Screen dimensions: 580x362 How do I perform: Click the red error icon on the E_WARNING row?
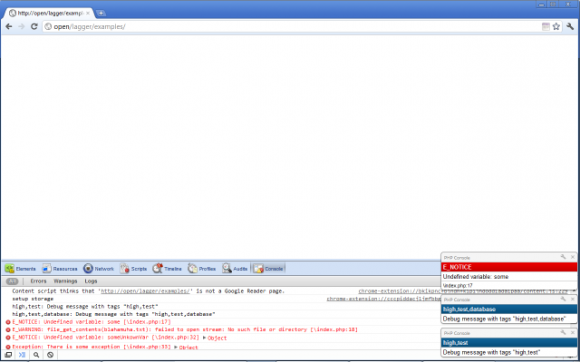[x=8, y=330]
